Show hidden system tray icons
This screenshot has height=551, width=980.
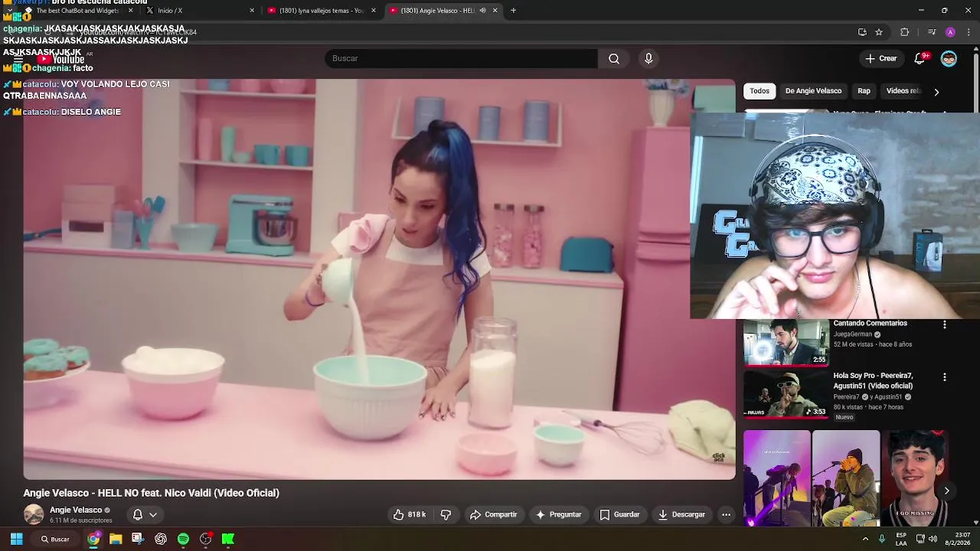point(865,539)
